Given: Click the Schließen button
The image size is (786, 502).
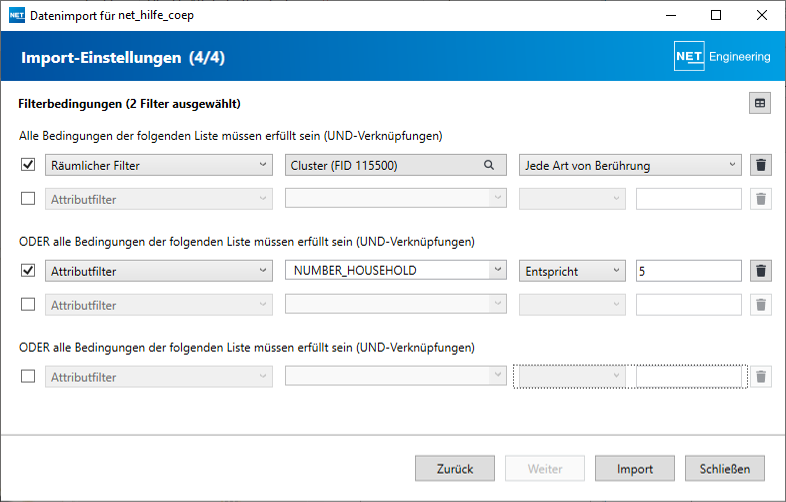Looking at the screenshot, I should [725, 468].
